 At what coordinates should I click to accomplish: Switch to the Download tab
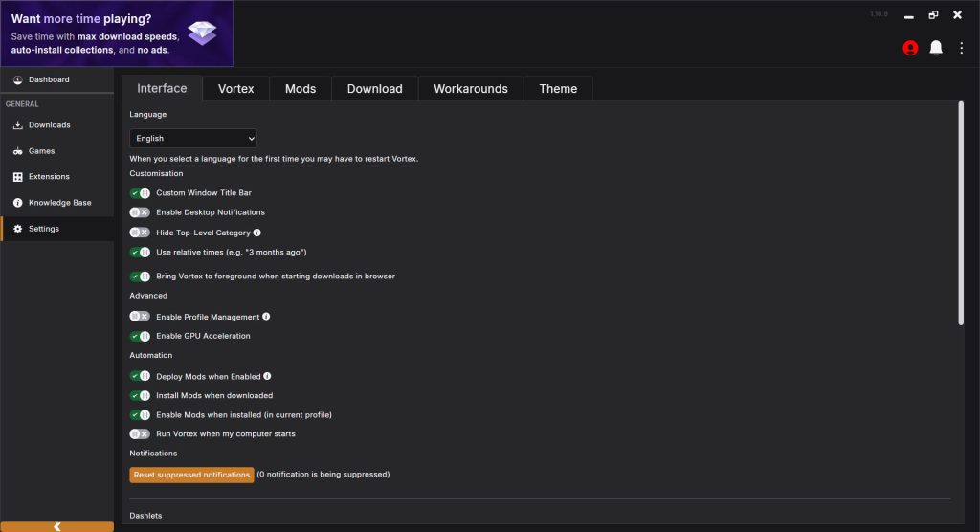coord(375,89)
